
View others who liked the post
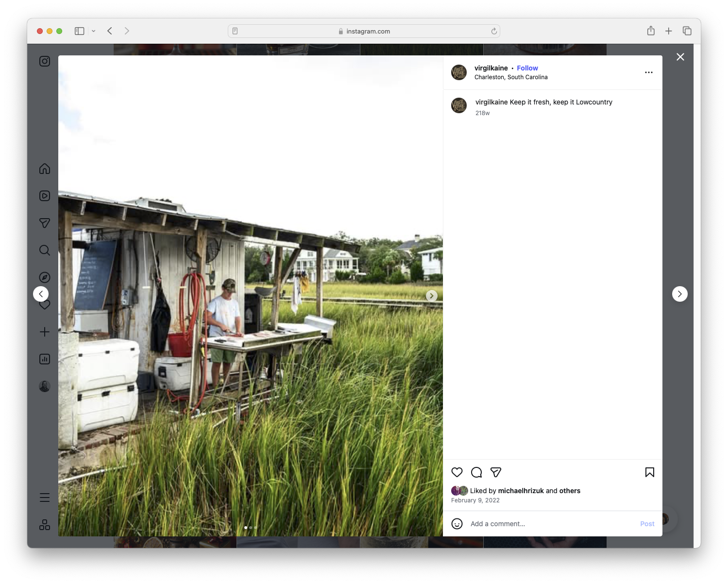point(570,491)
